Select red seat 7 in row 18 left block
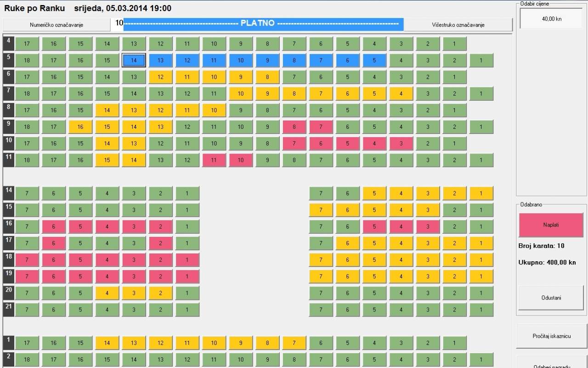The height and width of the screenshot is (368, 588). point(27,260)
